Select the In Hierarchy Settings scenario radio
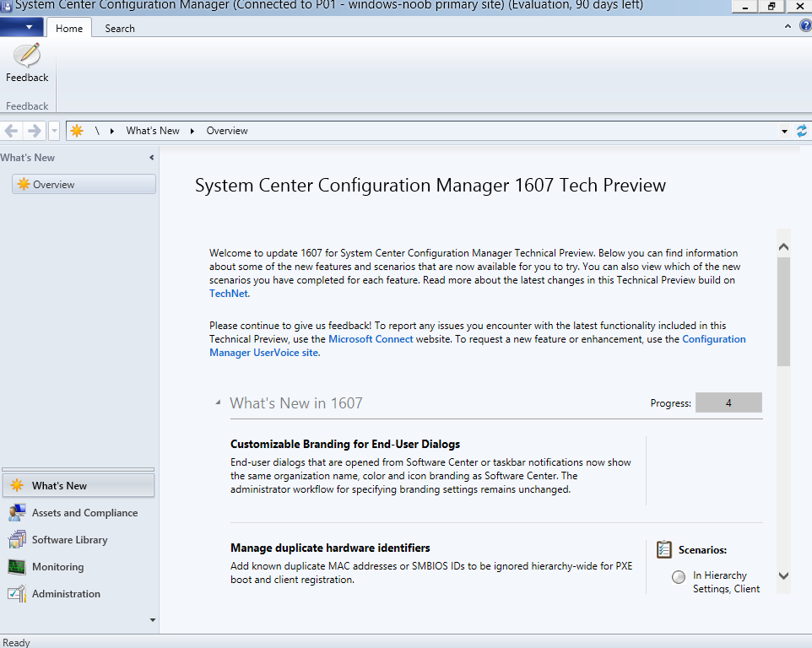812x648 pixels. (x=679, y=577)
